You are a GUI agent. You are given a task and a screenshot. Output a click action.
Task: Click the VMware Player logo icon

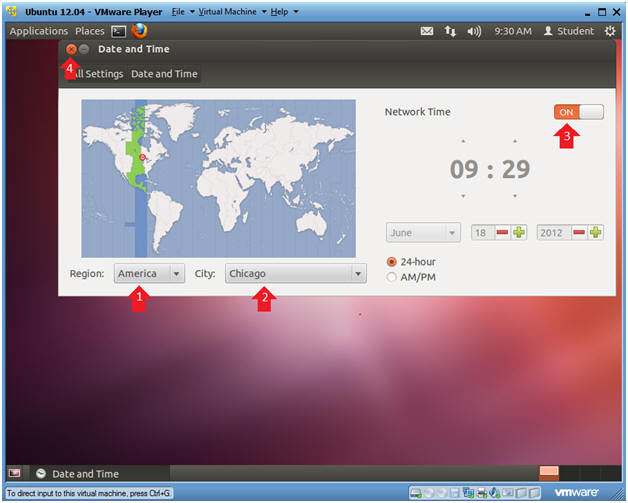(12, 11)
